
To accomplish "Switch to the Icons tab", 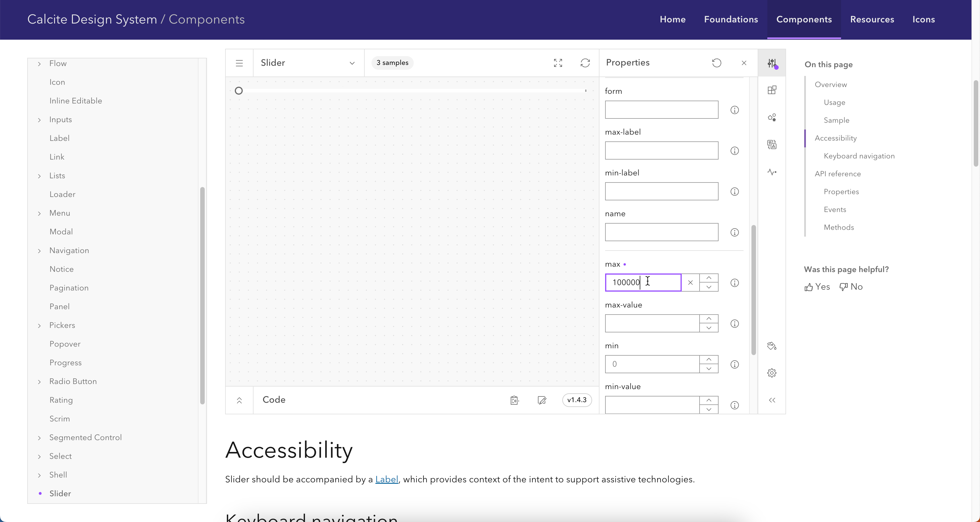I will click(924, 19).
